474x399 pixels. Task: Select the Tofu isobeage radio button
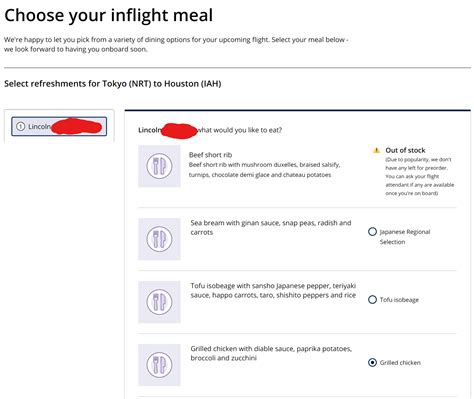pyautogui.click(x=372, y=300)
